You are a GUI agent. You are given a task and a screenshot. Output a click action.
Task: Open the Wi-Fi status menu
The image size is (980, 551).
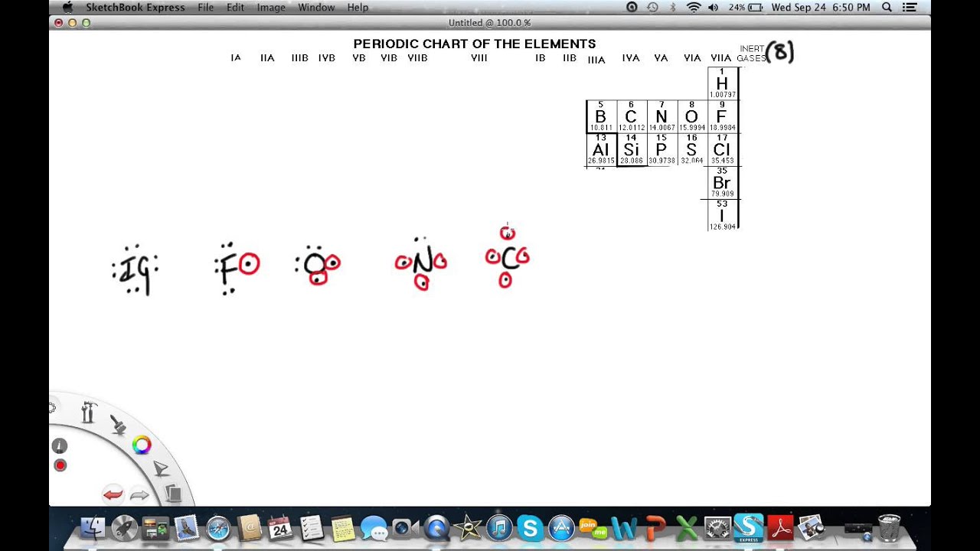pyautogui.click(x=694, y=7)
